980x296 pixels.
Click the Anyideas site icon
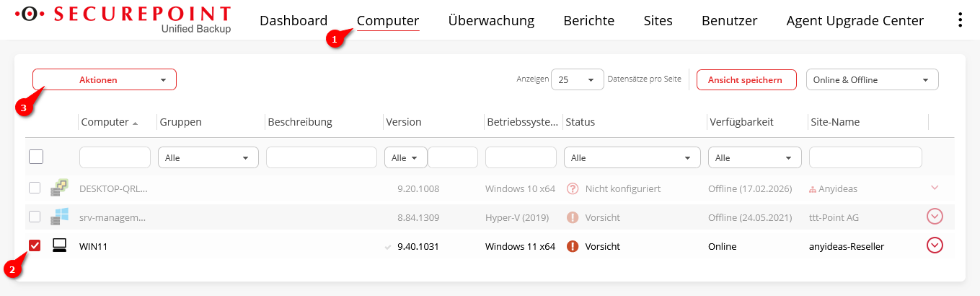point(813,189)
